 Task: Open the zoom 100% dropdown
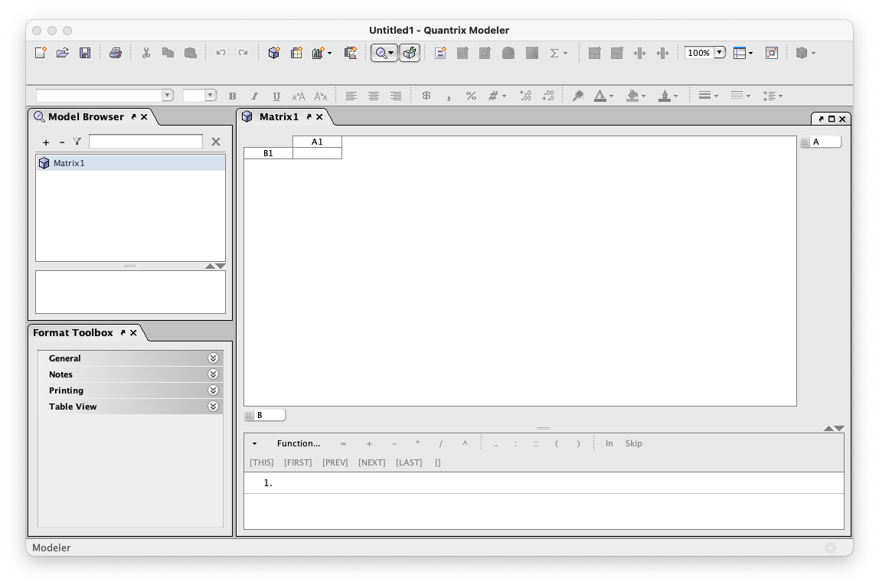(719, 53)
